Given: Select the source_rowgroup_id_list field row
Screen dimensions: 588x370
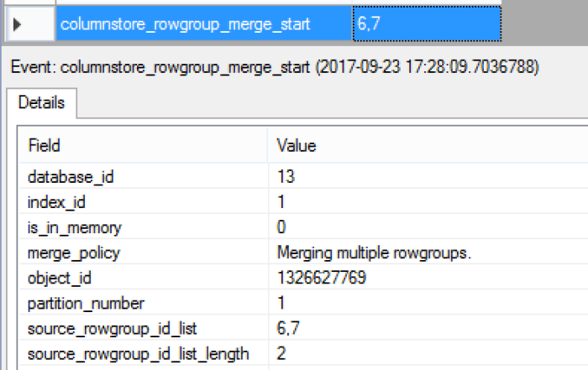Looking at the screenshot, I should (113, 328).
